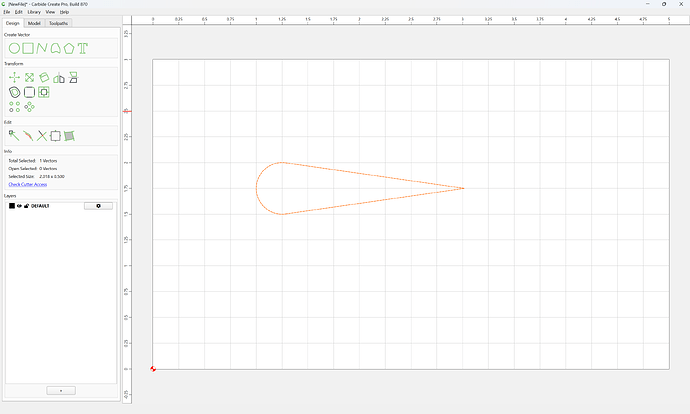
Task: Minimize the Carbide Create window
Action: pyautogui.click(x=647, y=4)
